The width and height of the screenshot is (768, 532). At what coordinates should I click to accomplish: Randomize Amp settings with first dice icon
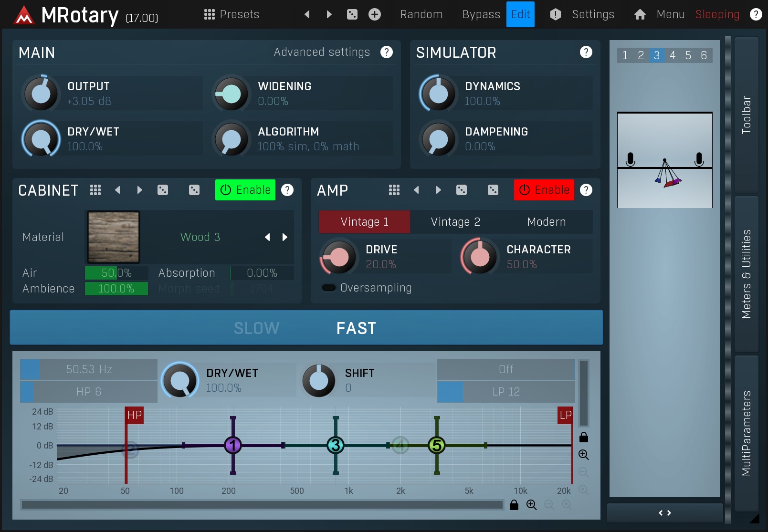(x=462, y=190)
